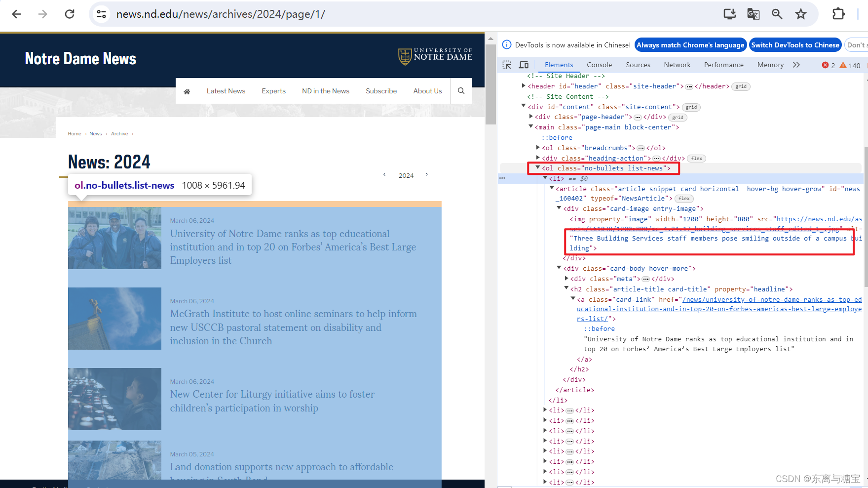Click golden dome cross article thumbnail
Image resolution: width=868 pixels, height=488 pixels.
(114, 319)
